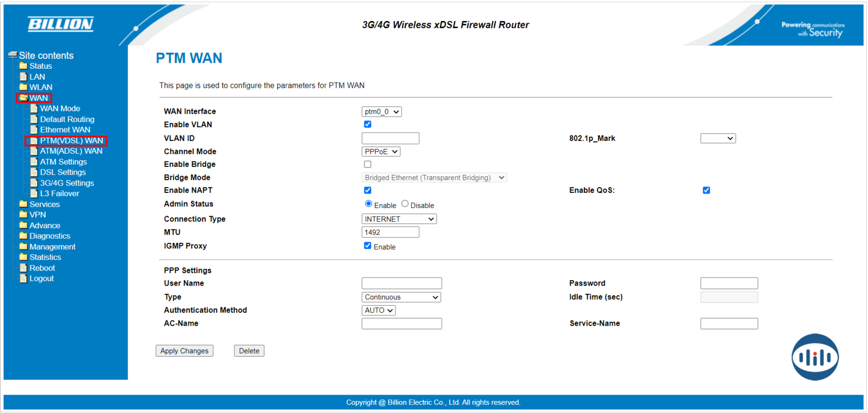Click the Diagnostics folder icon

[x=23, y=236]
